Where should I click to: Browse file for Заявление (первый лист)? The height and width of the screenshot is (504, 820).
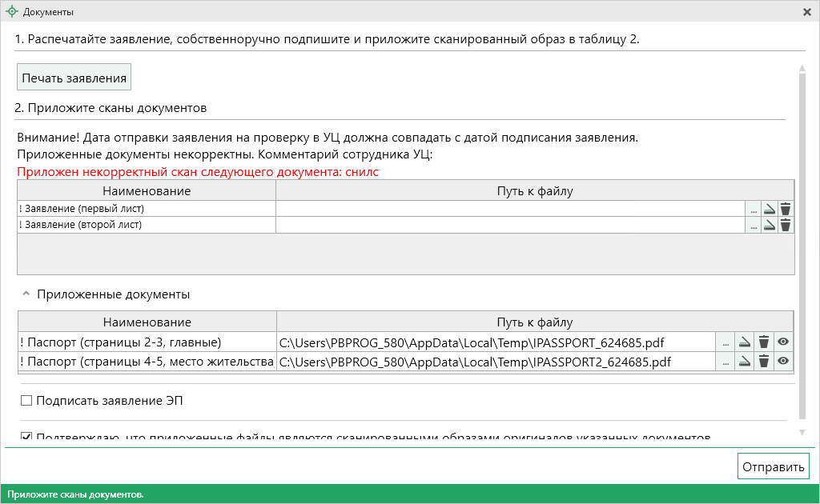[753, 209]
